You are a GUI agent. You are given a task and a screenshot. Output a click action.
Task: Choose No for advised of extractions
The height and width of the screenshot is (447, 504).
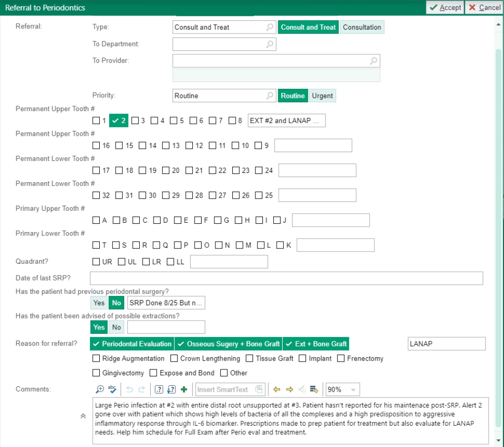116,327
